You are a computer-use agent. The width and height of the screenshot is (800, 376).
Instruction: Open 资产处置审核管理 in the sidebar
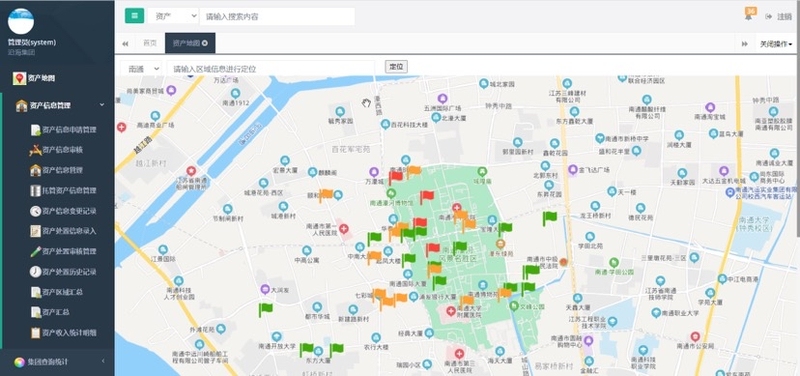coord(63,252)
